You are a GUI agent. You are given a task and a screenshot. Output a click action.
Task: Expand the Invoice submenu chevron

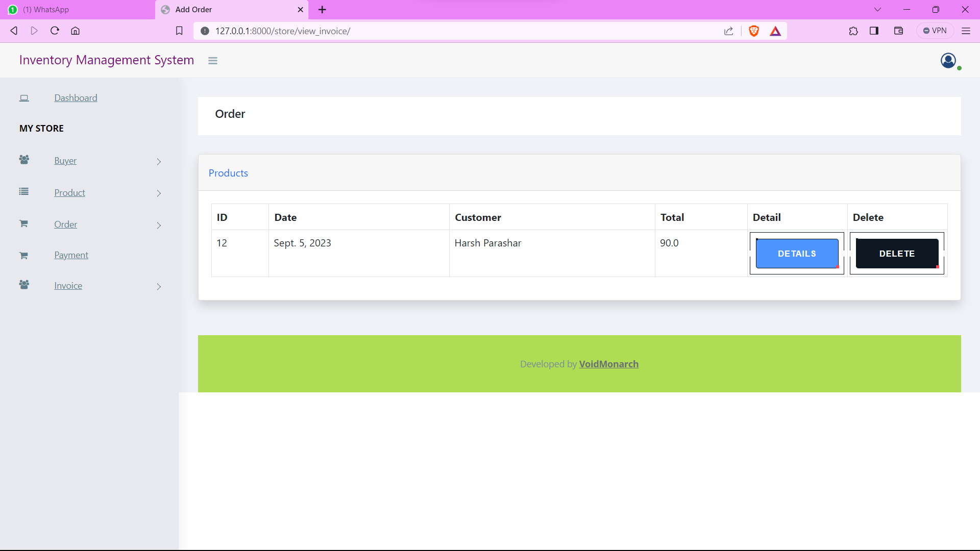pos(159,287)
